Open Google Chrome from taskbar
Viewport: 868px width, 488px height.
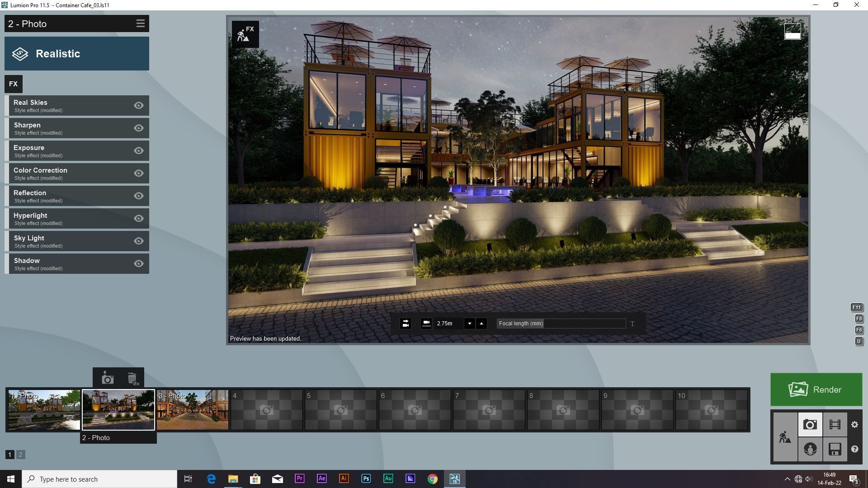point(433,479)
